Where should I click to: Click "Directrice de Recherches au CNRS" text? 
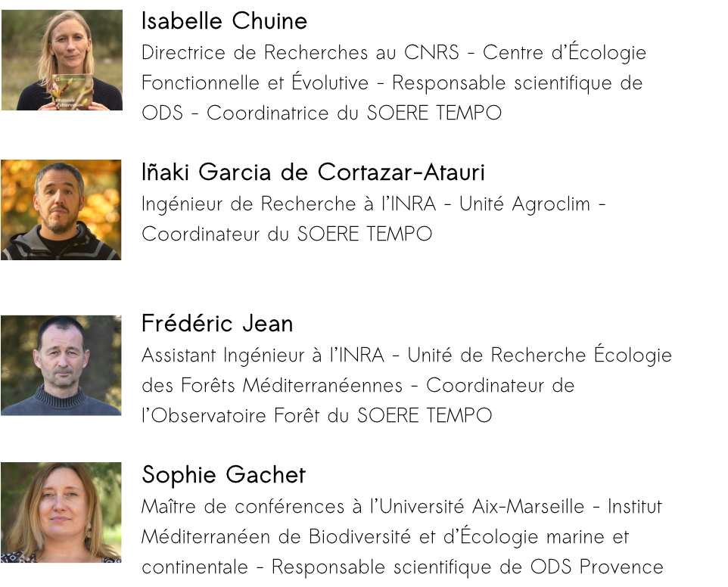[x=300, y=53]
